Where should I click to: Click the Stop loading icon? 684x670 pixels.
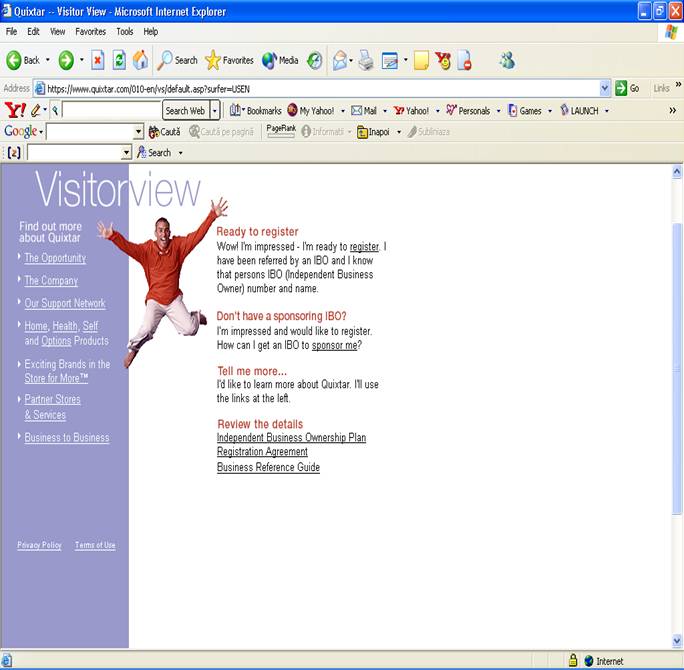pos(98,60)
